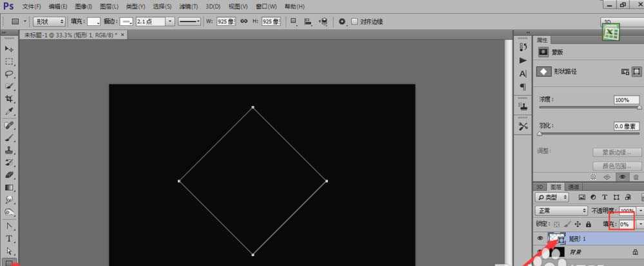This screenshot has height=266, width=644.
Task: Select the Move tool
Action: [x=9, y=49]
